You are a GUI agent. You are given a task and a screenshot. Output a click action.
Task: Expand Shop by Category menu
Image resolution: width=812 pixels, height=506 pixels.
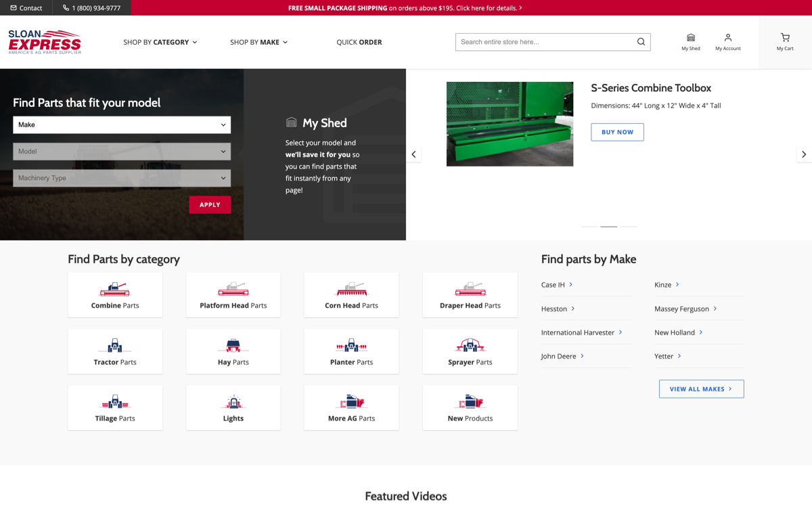tap(160, 42)
